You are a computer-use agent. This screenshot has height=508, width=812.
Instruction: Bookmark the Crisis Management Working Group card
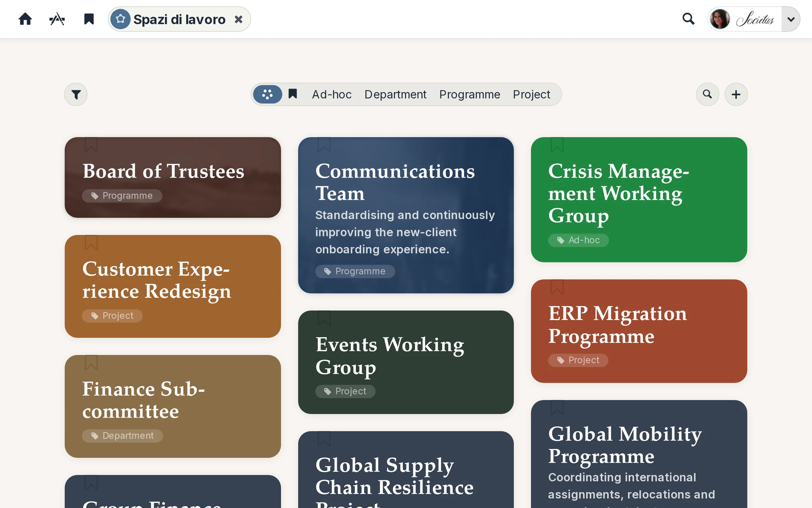click(557, 144)
